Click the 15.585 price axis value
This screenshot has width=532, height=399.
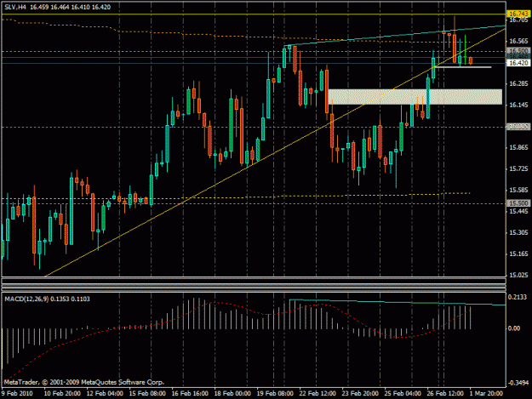518,191
